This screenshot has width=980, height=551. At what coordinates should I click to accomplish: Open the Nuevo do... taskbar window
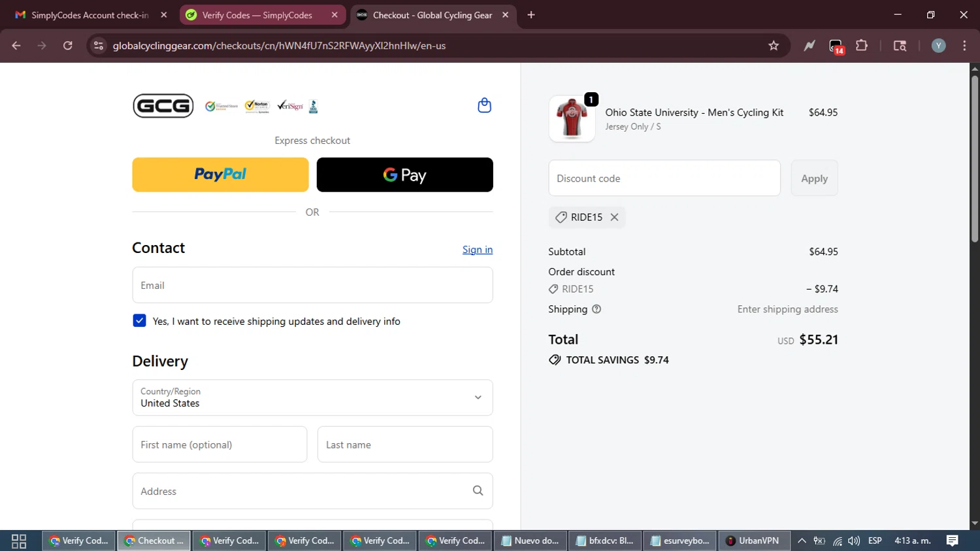[530, 541]
